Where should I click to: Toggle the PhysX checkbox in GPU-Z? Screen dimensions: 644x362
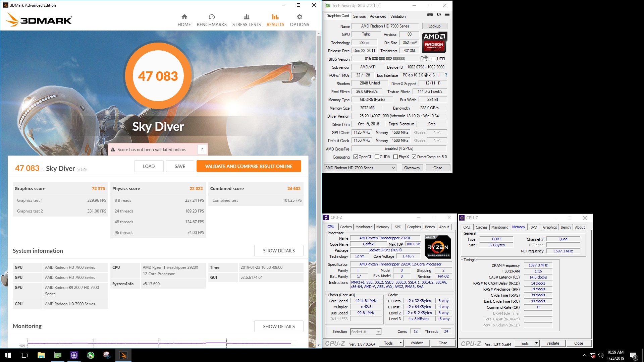395,157
